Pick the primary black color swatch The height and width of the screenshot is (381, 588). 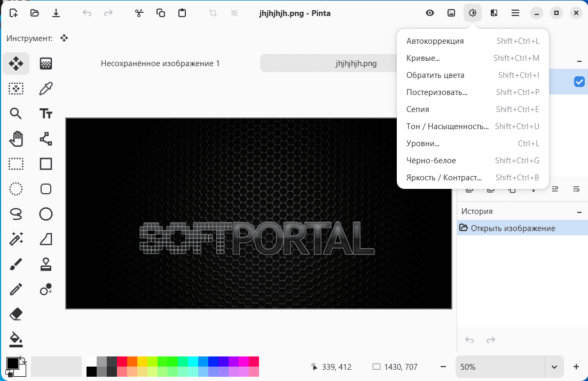point(12,363)
